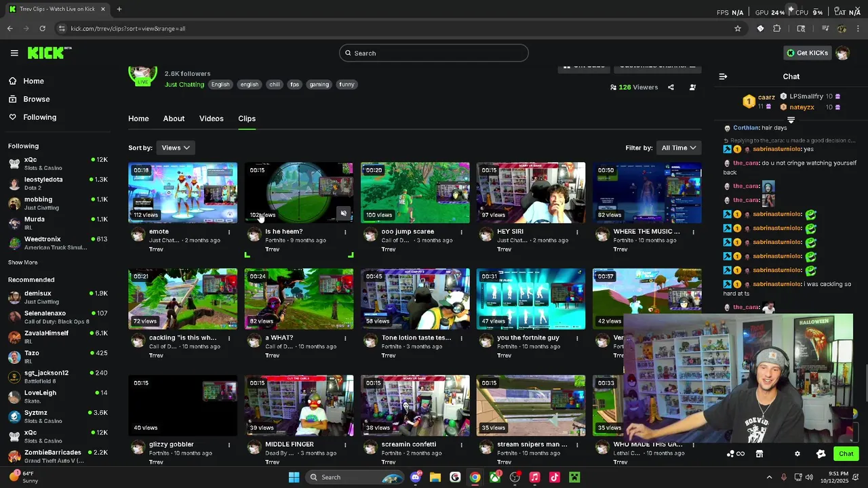This screenshot has width=868, height=488.
Task: Switch to the channel Home tab
Action: [138, 119]
